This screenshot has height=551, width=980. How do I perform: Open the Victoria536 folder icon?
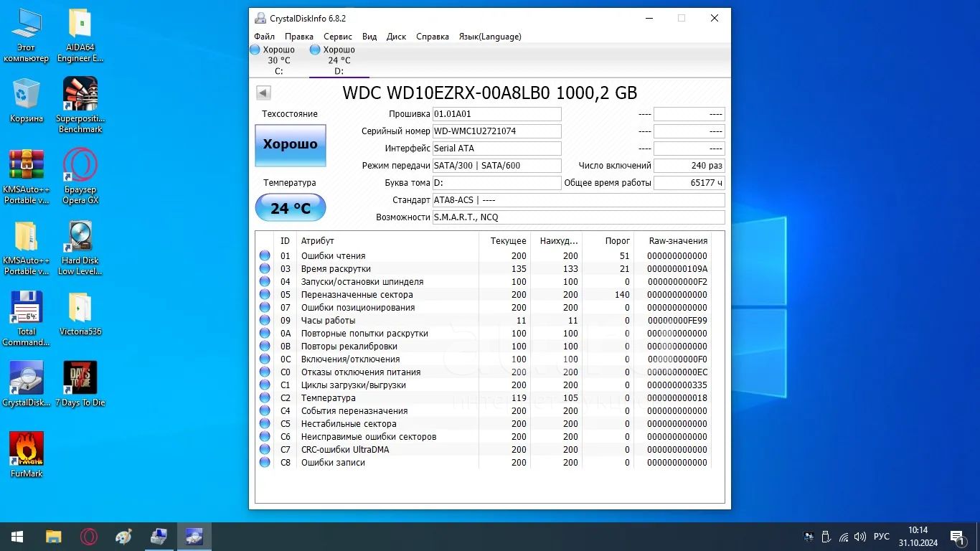(80, 314)
